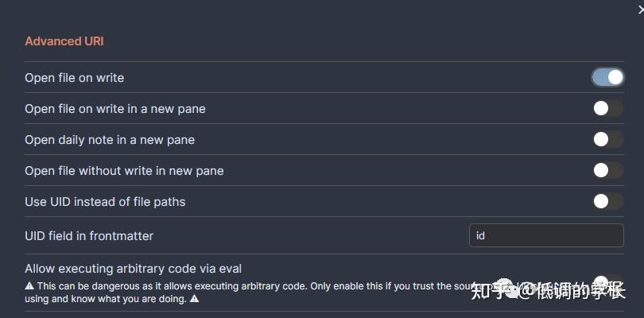Close the settings dialog with the X

tap(640, 10)
